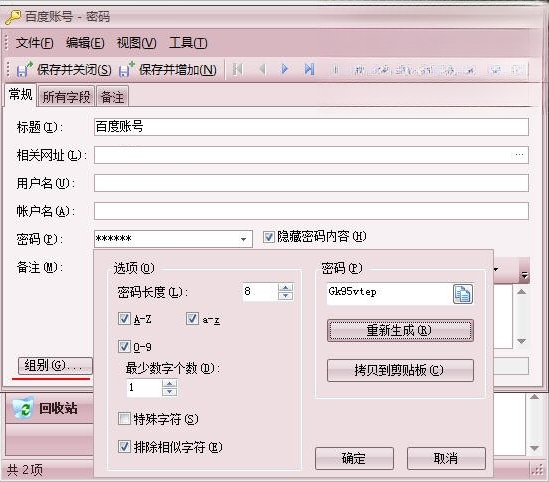Enable the special characters checkbox
The height and width of the screenshot is (482, 549).
coord(124,418)
